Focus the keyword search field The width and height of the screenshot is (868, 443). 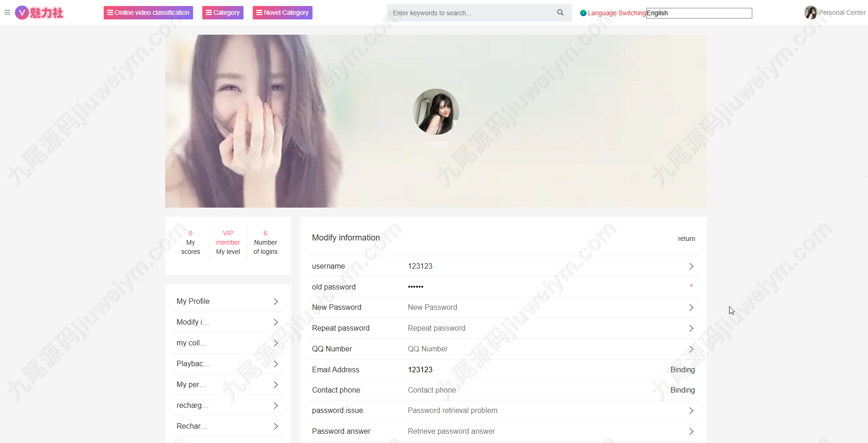click(472, 13)
